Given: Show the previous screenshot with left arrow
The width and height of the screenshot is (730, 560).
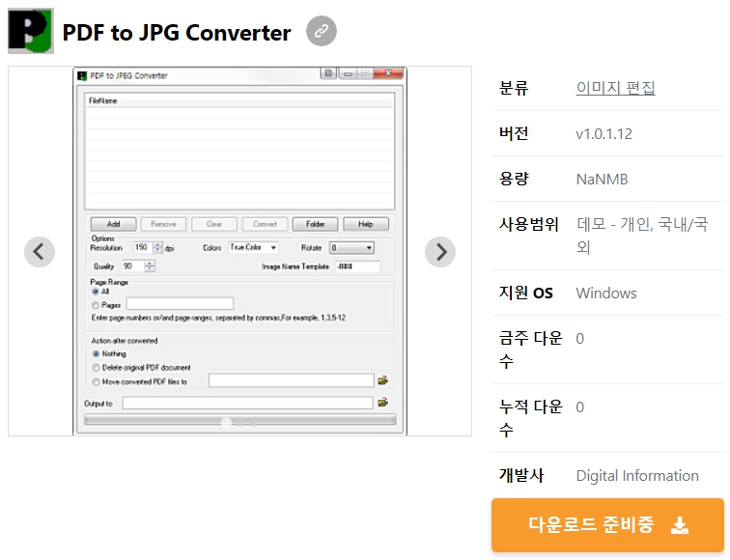Looking at the screenshot, I should (x=40, y=252).
